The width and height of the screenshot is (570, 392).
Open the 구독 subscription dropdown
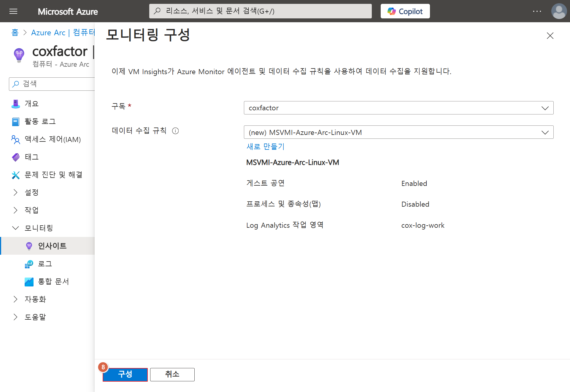coord(398,108)
